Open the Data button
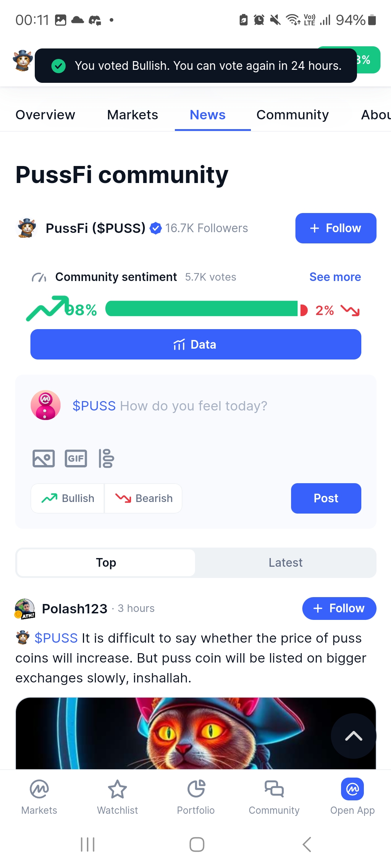The image size is (391, 868). 196,344
